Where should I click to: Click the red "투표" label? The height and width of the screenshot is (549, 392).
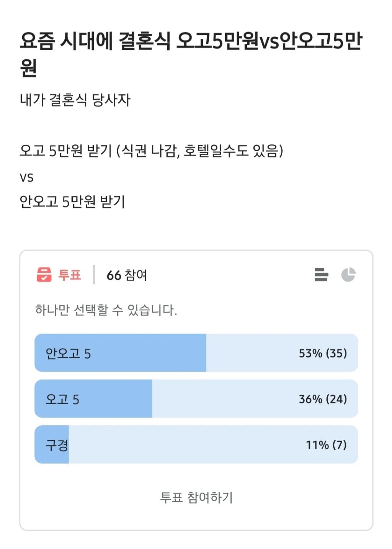[70, 275]
